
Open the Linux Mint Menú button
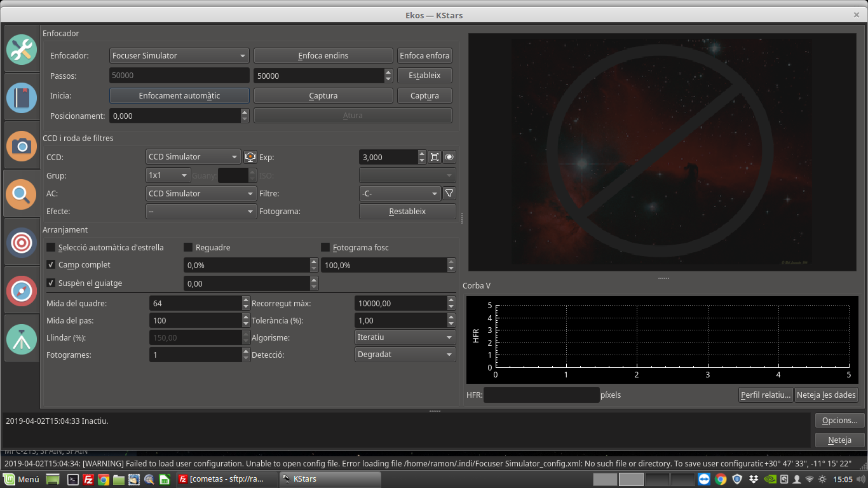pyautogui.click(x=21, y=479)
